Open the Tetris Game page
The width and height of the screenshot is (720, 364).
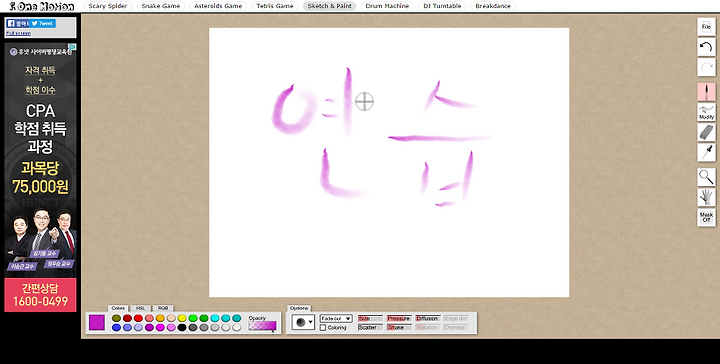coord(275,6)
